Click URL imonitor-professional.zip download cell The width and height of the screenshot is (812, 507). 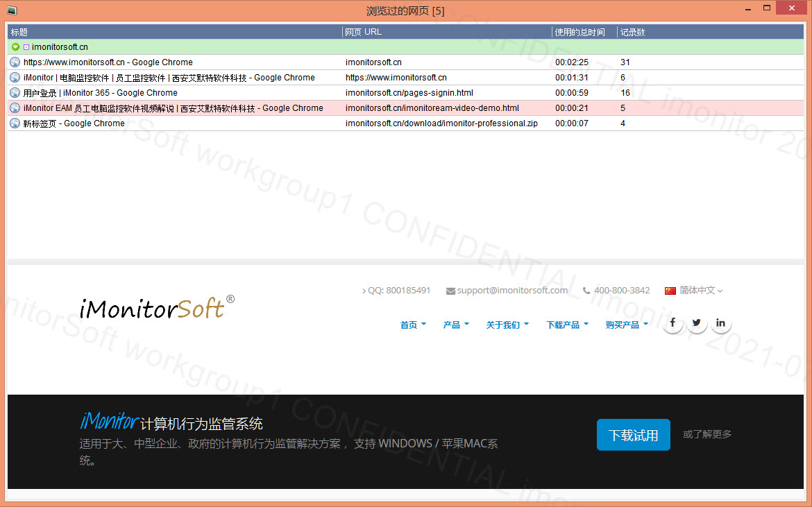[x=441, y=123]
